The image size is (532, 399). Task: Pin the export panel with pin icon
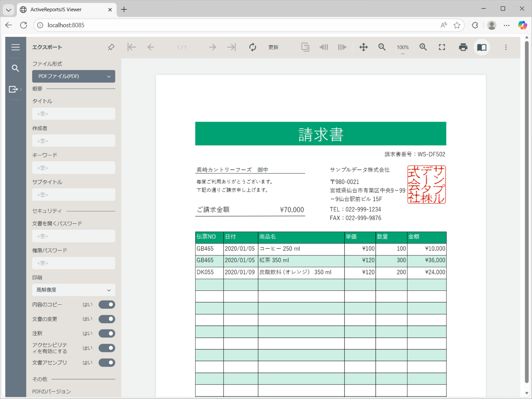click(111, 47)
